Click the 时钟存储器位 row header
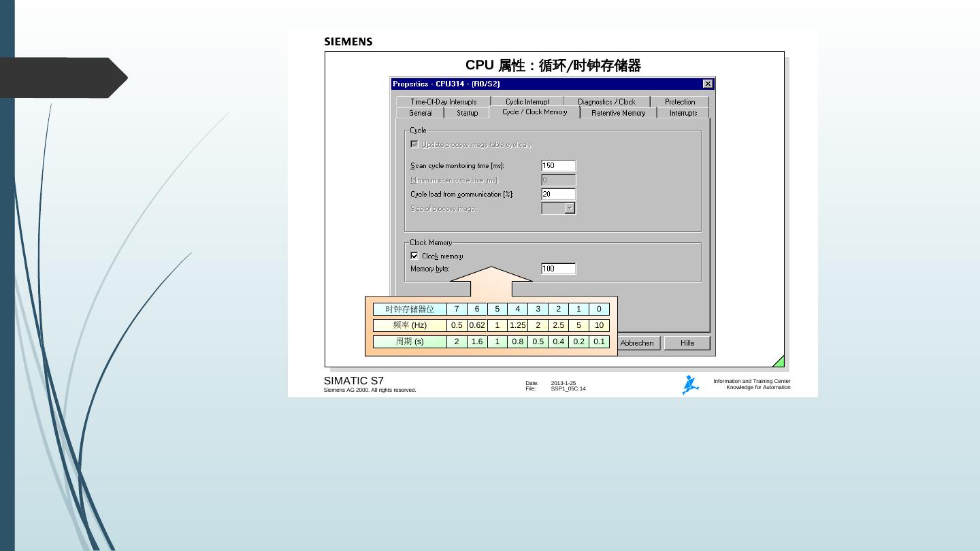This screenshot has width=980, height=551. tap(410, 309)
